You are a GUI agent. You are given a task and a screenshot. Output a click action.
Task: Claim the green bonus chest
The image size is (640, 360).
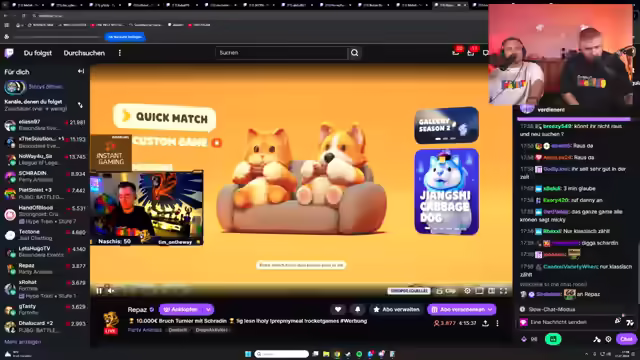point(553,339)
